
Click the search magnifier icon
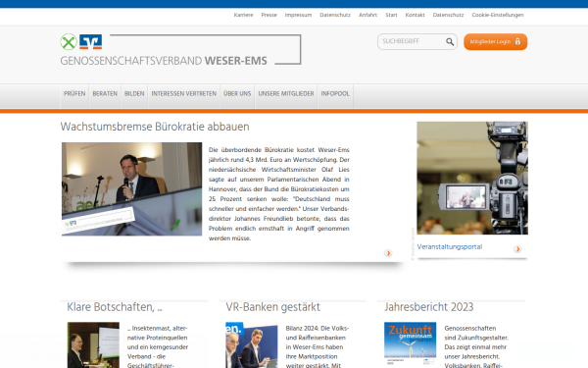tap(450, 41)
